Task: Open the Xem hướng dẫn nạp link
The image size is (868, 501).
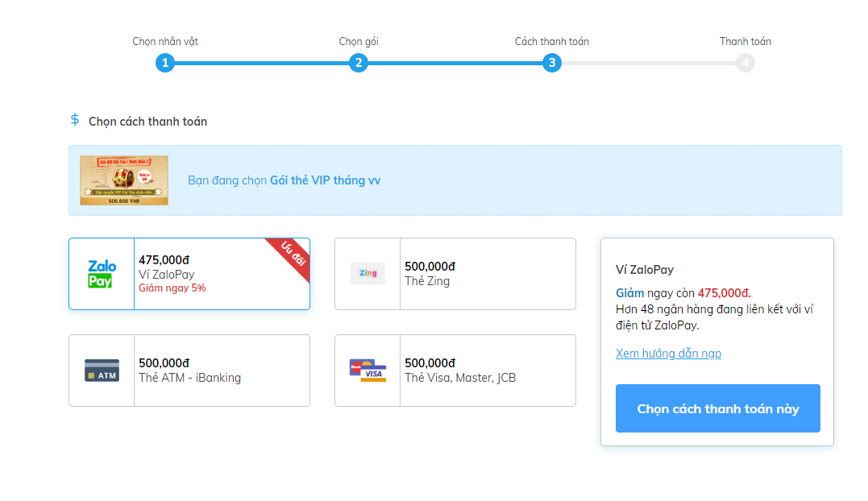Action: [x=668, y=354]
